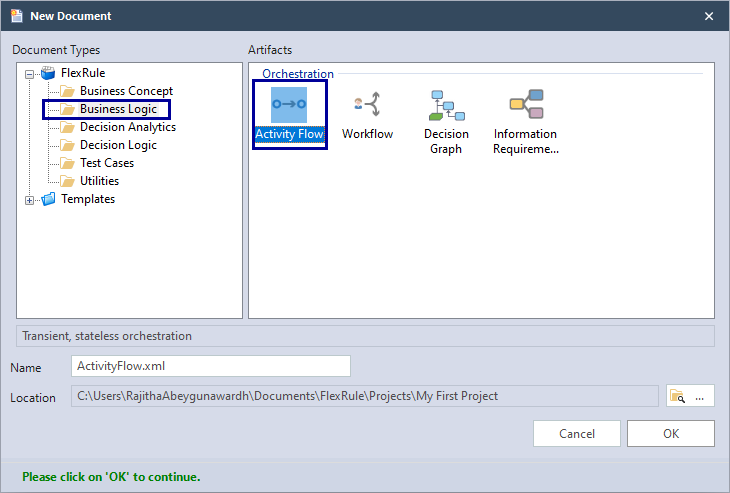Click the Business Concept folder icon
730x493 pixels.
pyautogui.click(x=68, y=91)
